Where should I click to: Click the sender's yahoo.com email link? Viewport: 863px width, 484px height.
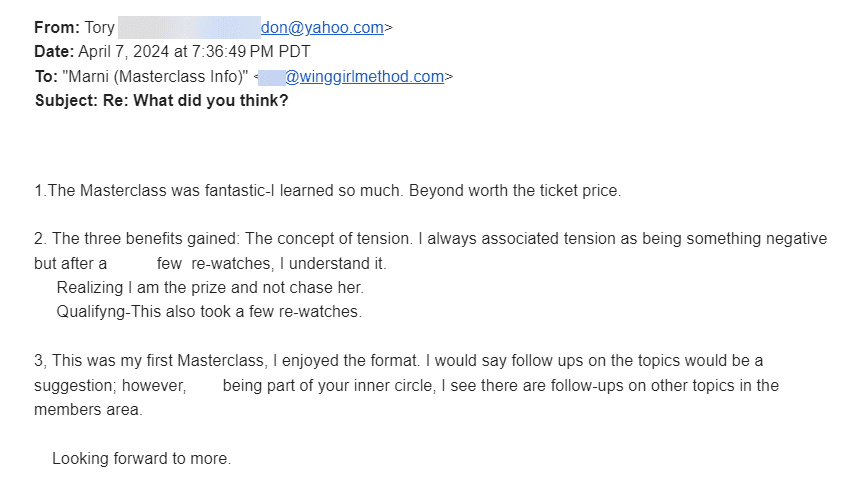click(x=322, y=28)
